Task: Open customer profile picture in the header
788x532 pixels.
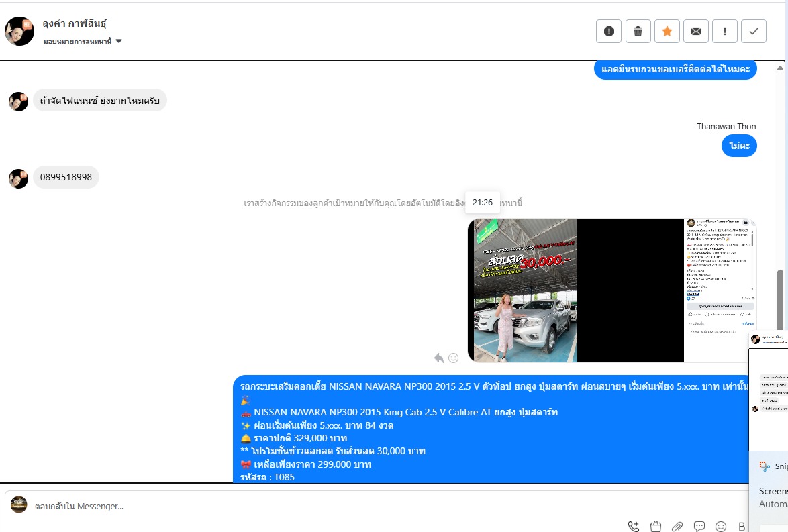Action: (19, 31)
